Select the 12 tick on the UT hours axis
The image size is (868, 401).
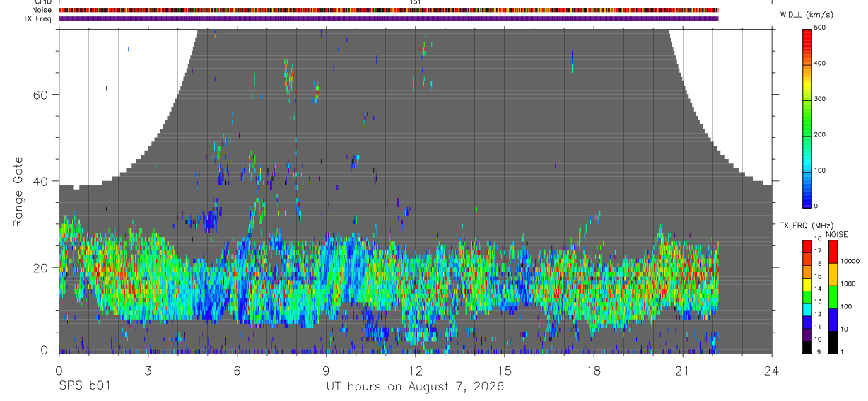[415, 371]
